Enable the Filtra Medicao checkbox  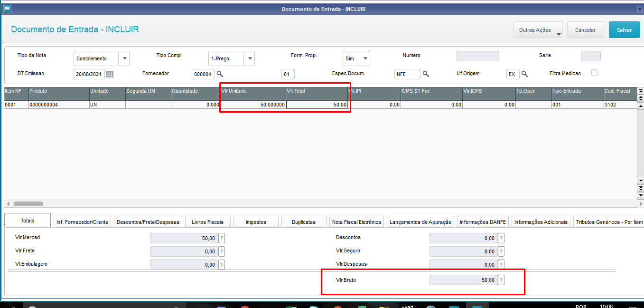[594, 73]
